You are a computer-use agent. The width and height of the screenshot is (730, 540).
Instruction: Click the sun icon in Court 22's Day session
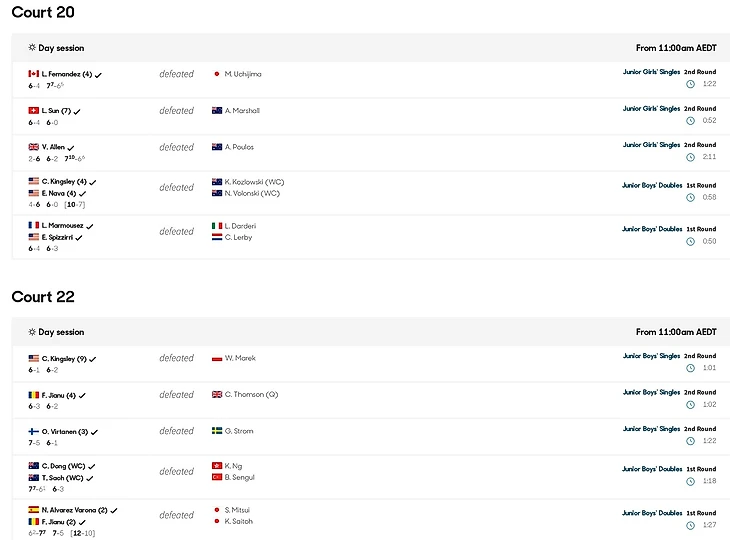(x=32, y=332)
